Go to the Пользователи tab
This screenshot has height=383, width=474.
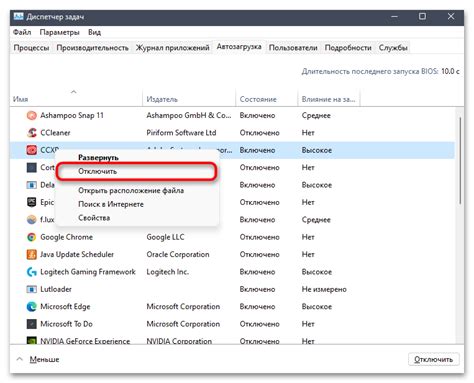click(293, 48)
